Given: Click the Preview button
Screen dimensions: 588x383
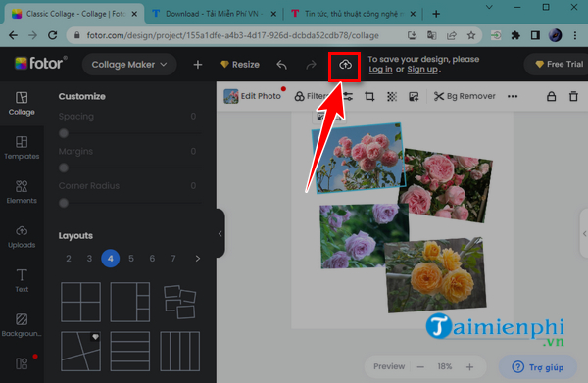Looking at the screenshot, I should [x=389, y=366].
